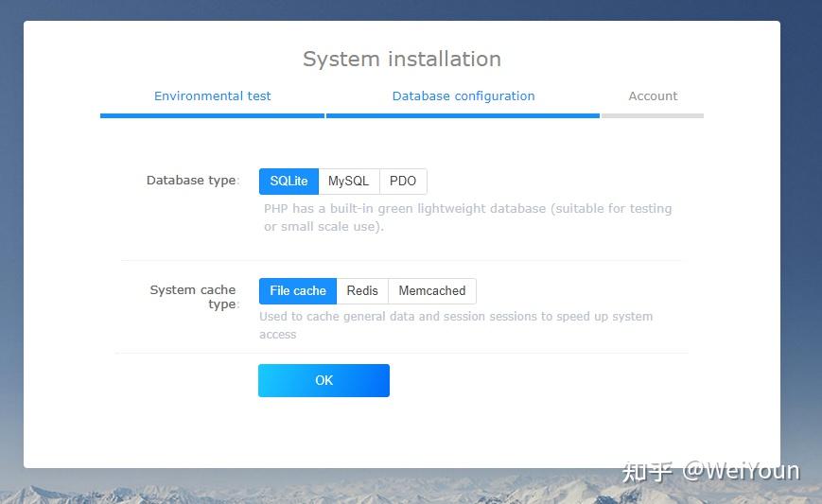The image size is (822, 504).
Task: Click the @WeiYoun watermark text
Action: point(742,471)
